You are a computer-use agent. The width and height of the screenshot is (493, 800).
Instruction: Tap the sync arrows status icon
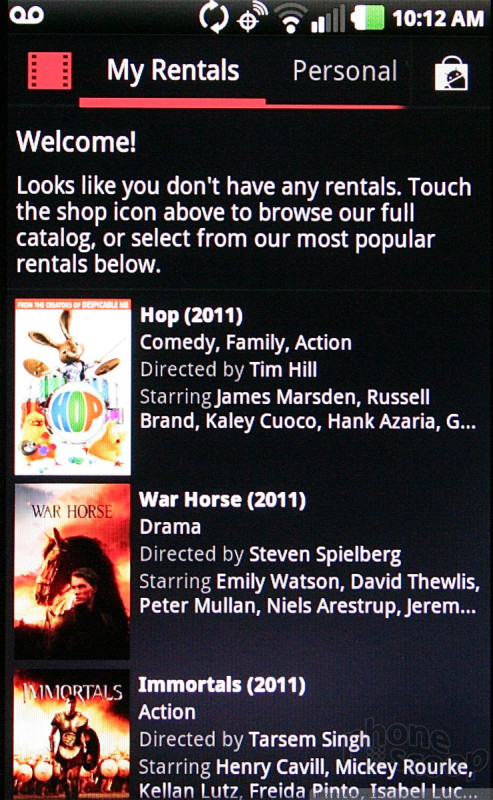214,18
